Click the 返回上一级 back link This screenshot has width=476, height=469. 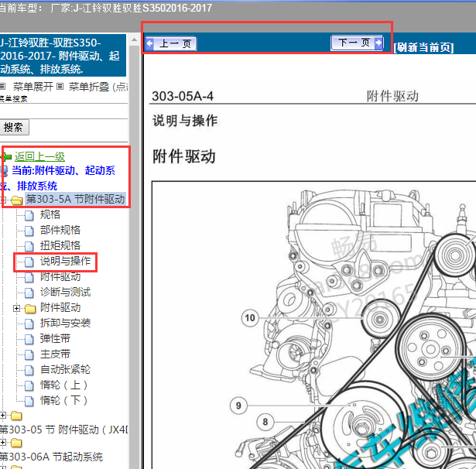click(x=39, y=156)
